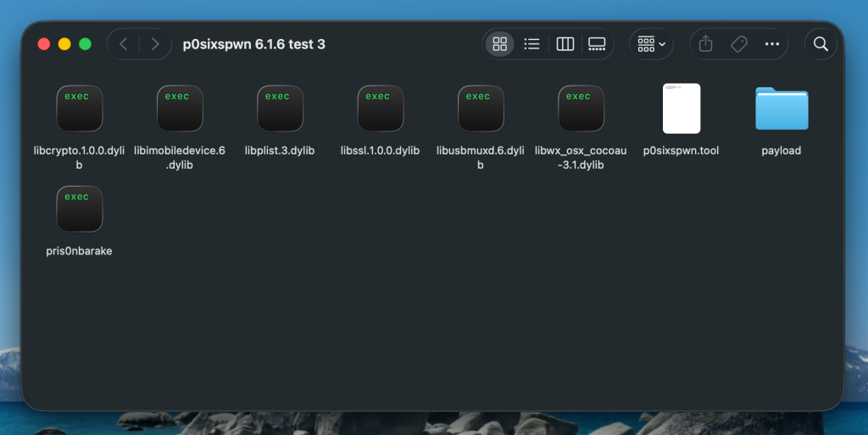Open the payload folder

[x=781, y=109]
